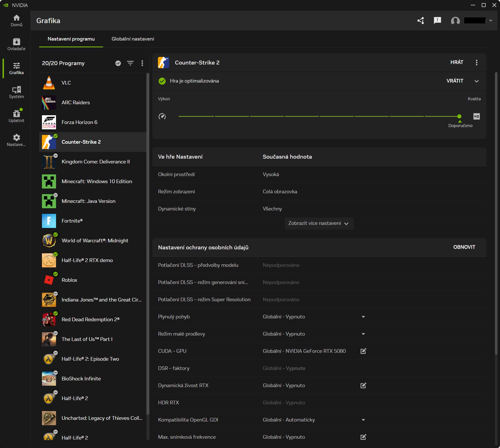
Task: Open Režim malé prodlevy dropdown
Action: pyautogui.click(x=363, y=334)
